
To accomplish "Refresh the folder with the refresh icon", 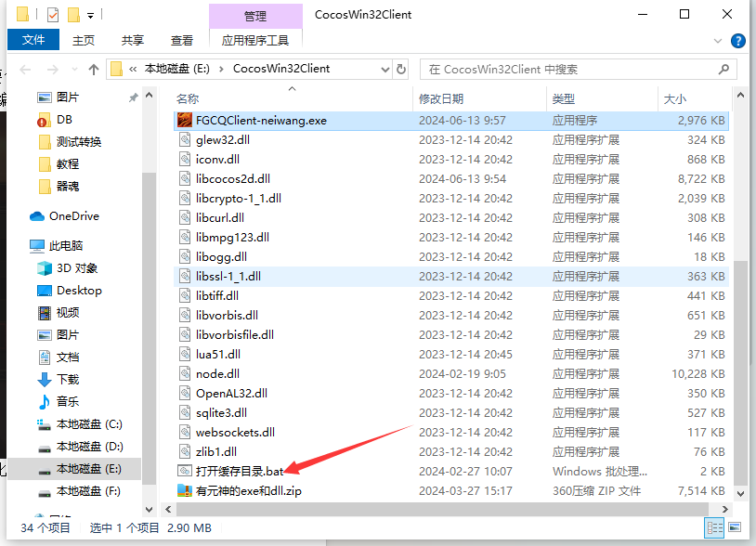I will (401, 69).
